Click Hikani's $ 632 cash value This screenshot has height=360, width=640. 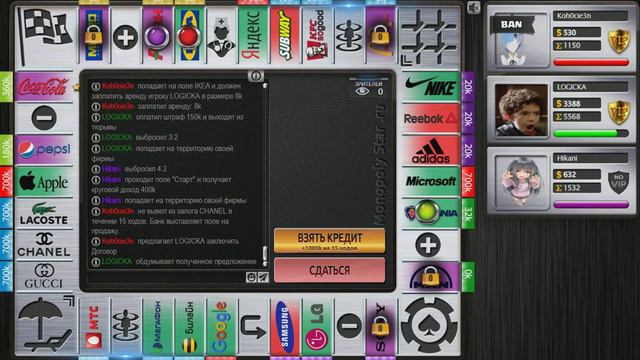[577, 175]
